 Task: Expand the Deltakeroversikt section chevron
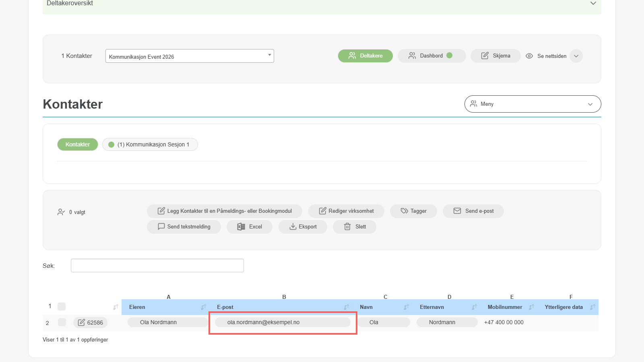pyautogui.click(x=593, y=3)
